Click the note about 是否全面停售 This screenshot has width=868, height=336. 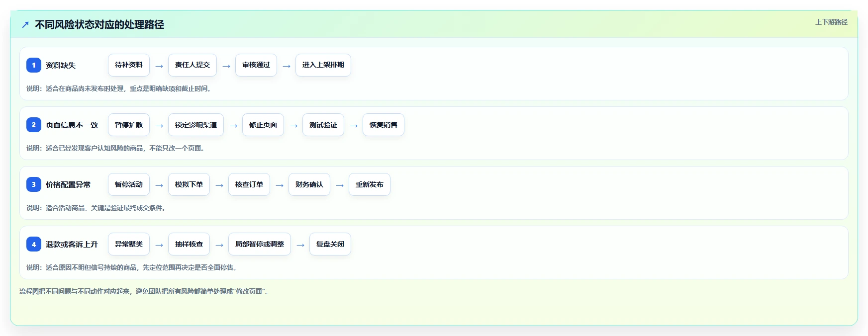click(133, 267)
